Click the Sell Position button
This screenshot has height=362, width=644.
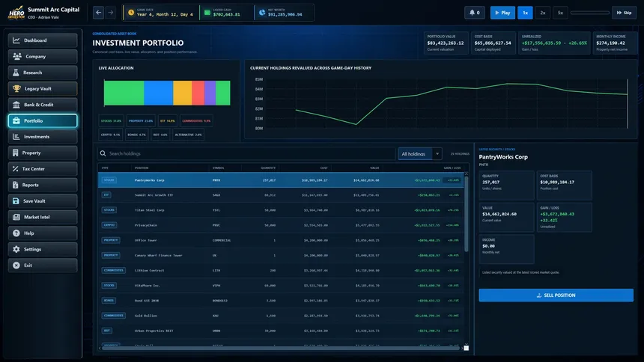pos(556,295)
